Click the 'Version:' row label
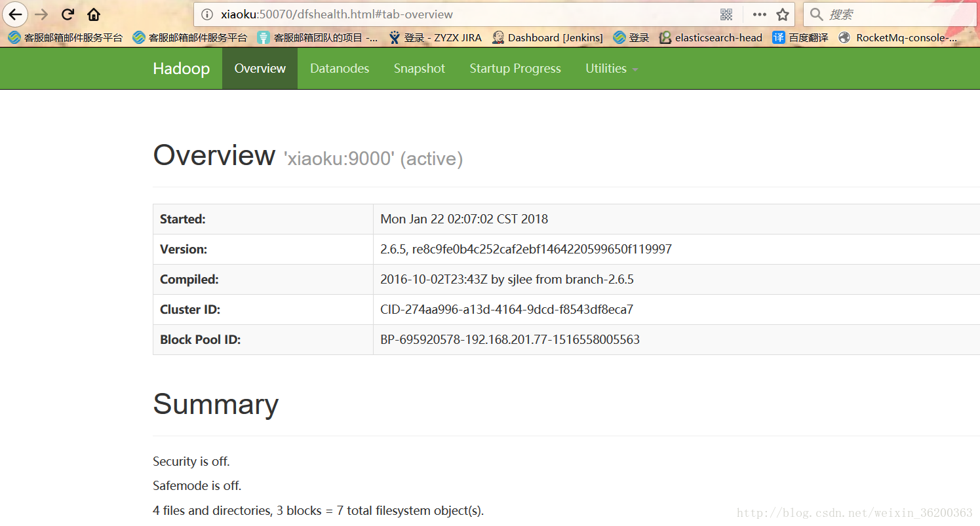The height and width of the screenshot is (526, 980). (184, 249)
